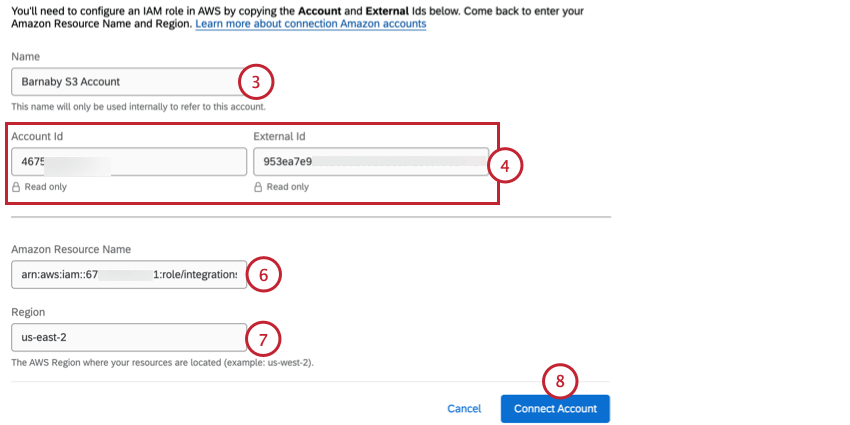This screenshot has width=850, height=425.
Task: Click the circled number 4 marker
Action: [x=505, y=166]
